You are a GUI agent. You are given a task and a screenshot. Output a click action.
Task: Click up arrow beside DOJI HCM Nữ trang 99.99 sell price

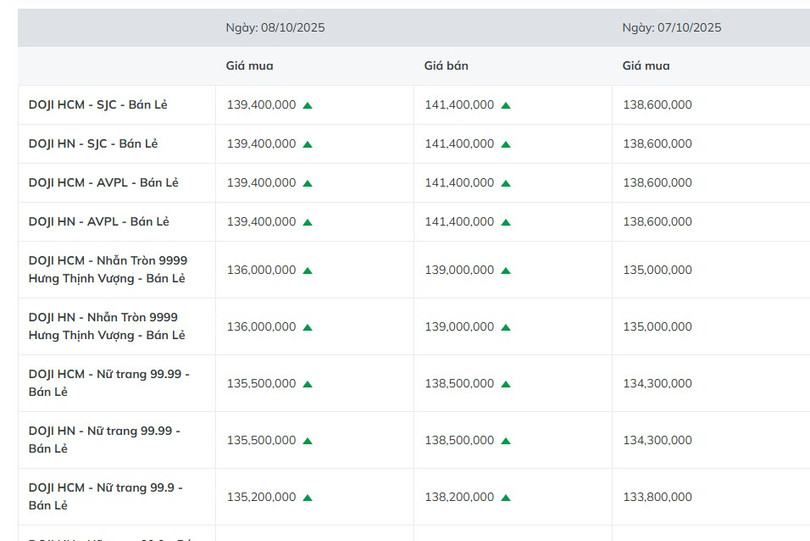point(506,384)
